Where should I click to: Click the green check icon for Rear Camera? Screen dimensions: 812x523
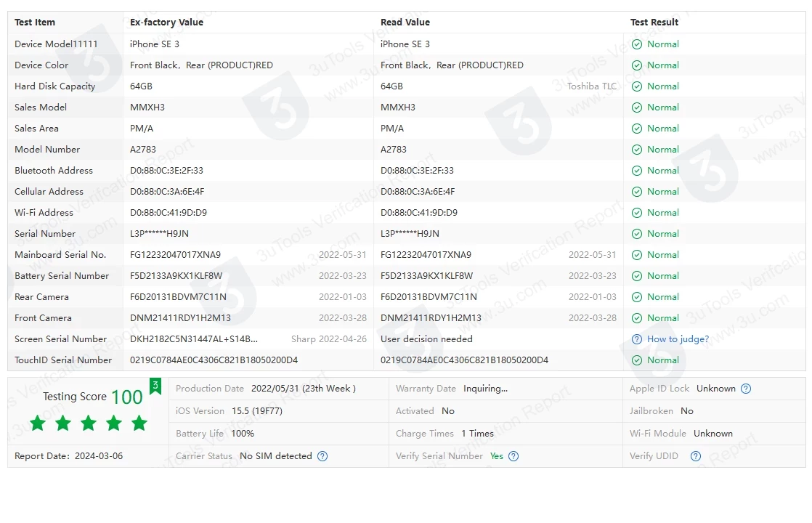(637, 296)
